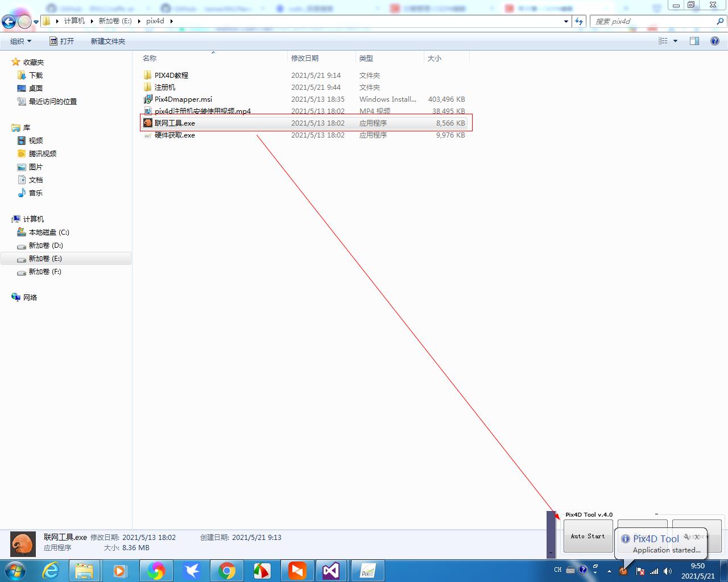The width and height of the screenshot is (728, 582).
Task: Launch Internet Explorer from the taskbar
Action: (51, 571)
